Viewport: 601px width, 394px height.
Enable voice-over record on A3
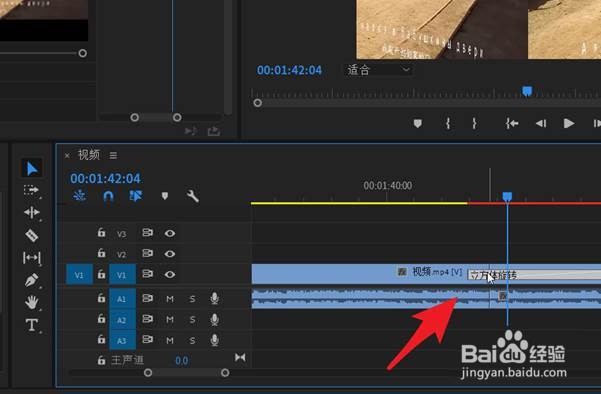(x=215, y=340)
